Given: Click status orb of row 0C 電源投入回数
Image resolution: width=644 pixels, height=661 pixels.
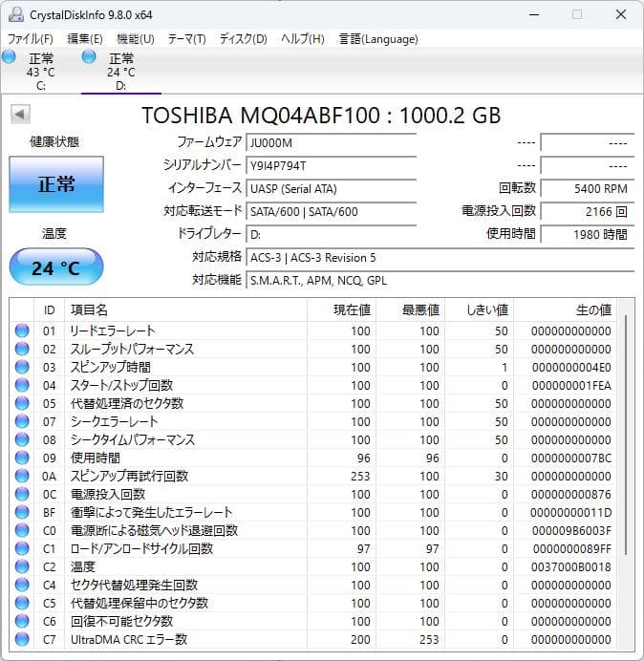Looking at the screenshot, I should click(x=22, y=494).
